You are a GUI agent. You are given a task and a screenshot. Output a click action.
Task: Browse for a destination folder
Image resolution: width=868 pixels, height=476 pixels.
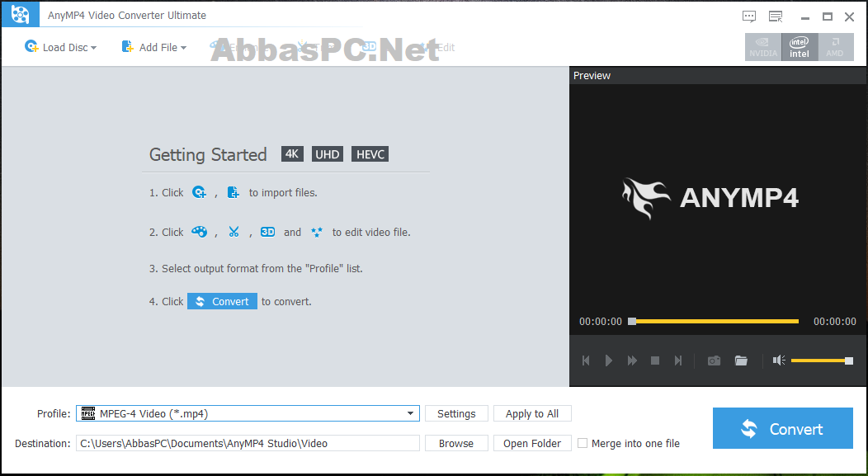pos(457,443)
